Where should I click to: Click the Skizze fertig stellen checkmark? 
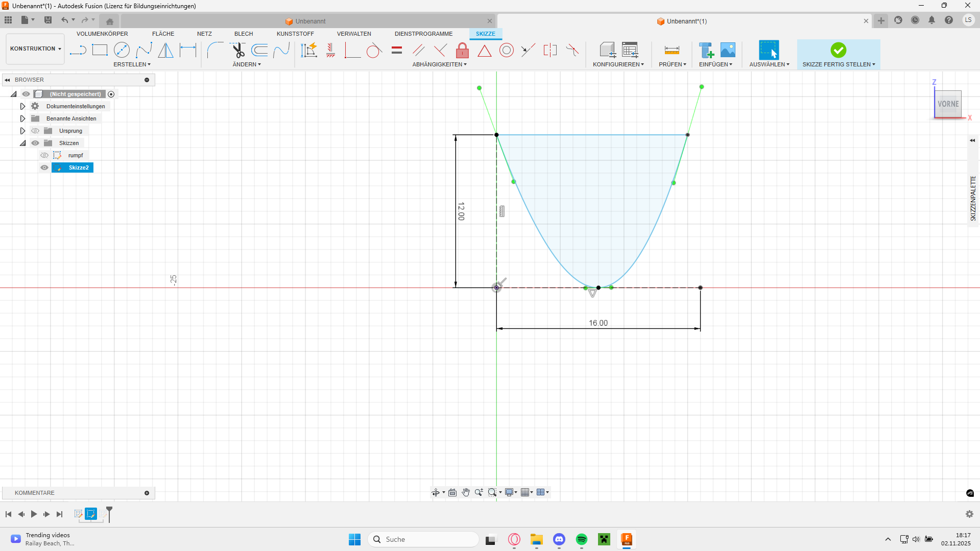pos(838,50)
